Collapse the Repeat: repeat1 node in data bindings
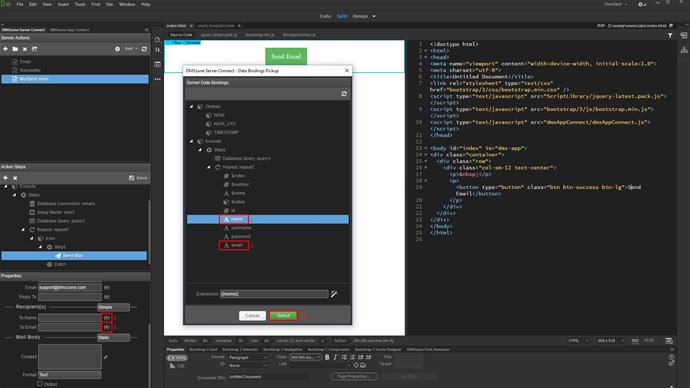Viewport: 690px width, 388px height. 209,167
